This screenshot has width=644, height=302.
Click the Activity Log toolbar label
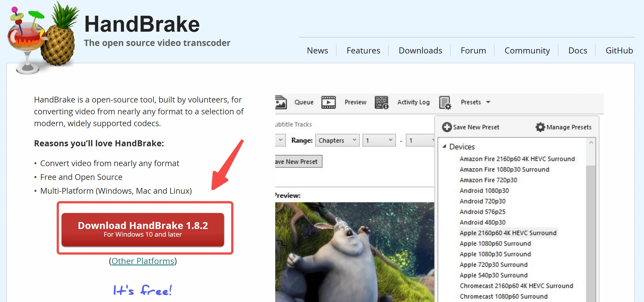413,102
